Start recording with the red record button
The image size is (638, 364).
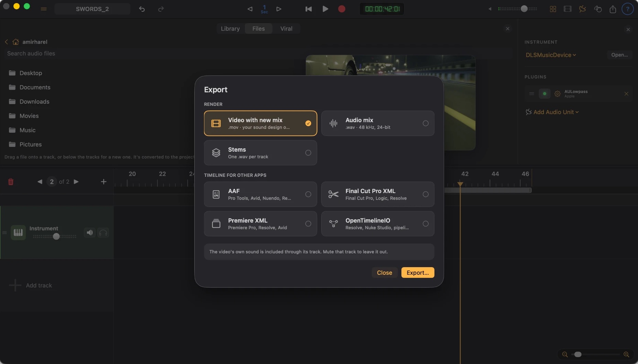point(342,9)
